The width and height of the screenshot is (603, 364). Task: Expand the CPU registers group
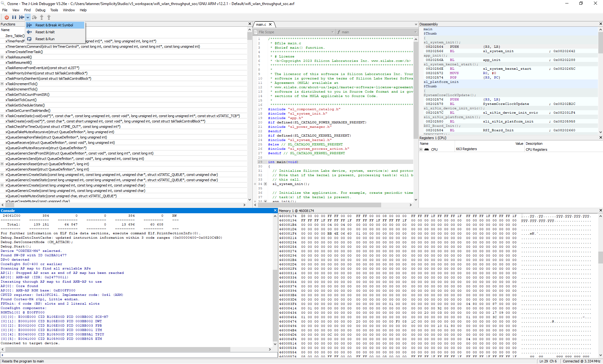[x=421, y=149]
